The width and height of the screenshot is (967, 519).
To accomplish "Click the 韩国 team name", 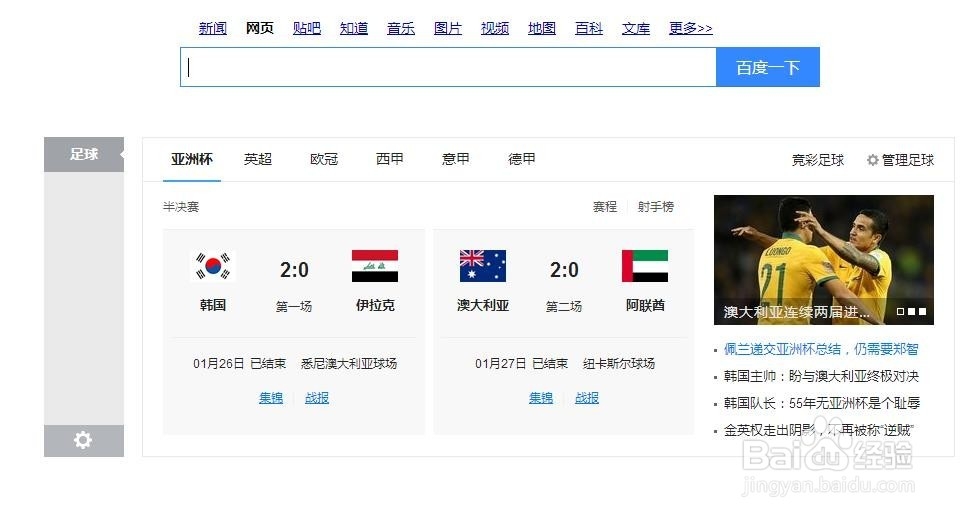I will pyautogui.click(x=213, y=305).
